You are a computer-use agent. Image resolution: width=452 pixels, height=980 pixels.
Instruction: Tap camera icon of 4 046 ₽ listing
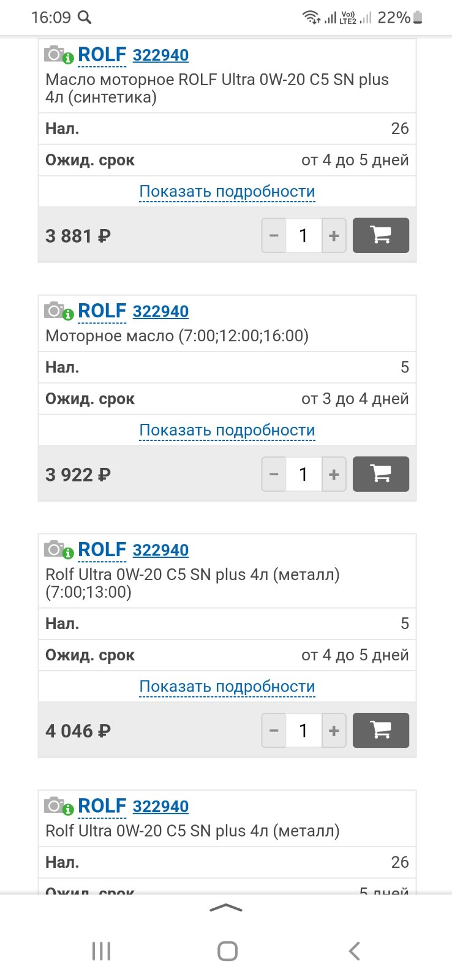tap(59, 549)
